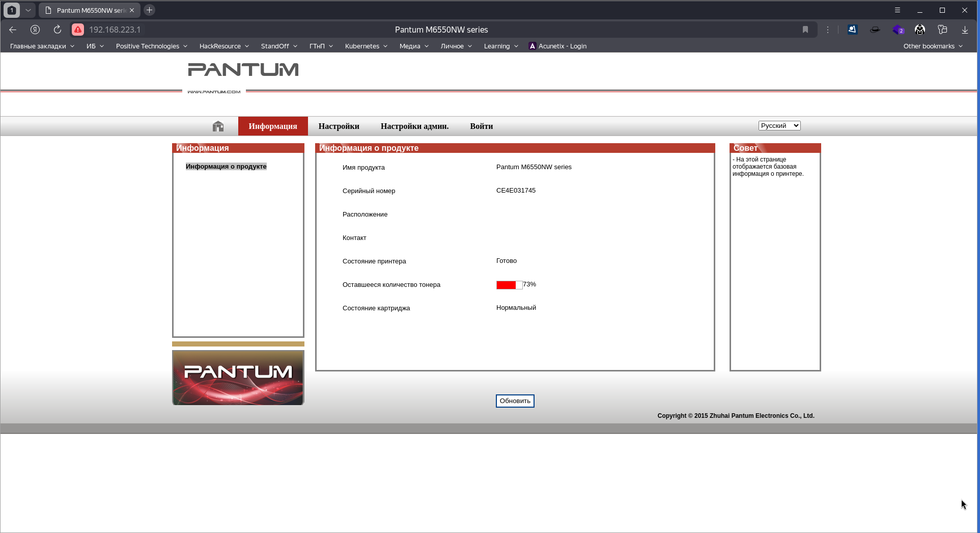Open the ИБ bookmarks folder
Image resolution: width=980 pixels, height=533 pixels.
[x=95, y=46]
